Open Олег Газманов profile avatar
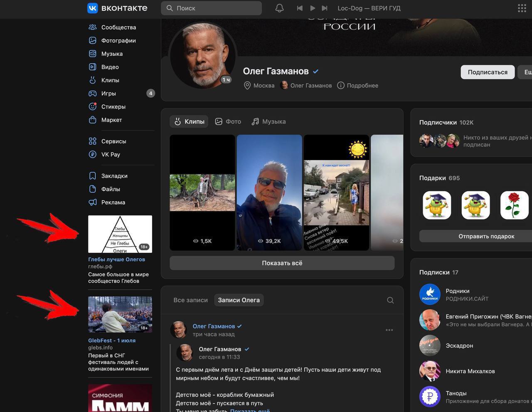 [x=203, y=55]
